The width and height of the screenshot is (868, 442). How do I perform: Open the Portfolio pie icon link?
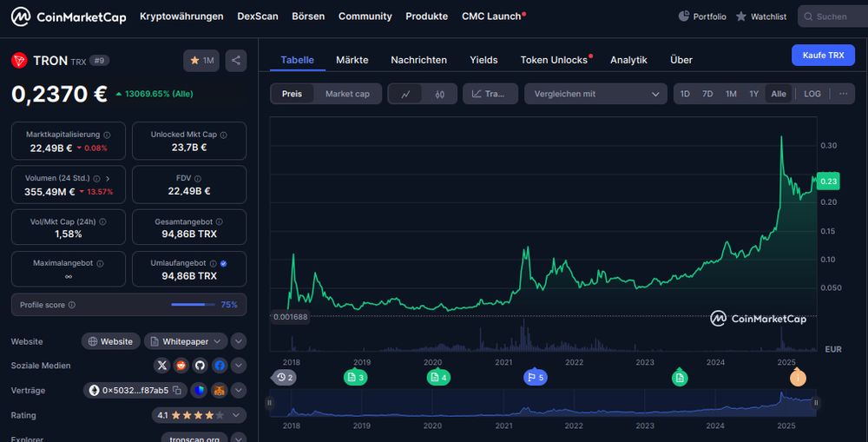pos(684,16)
